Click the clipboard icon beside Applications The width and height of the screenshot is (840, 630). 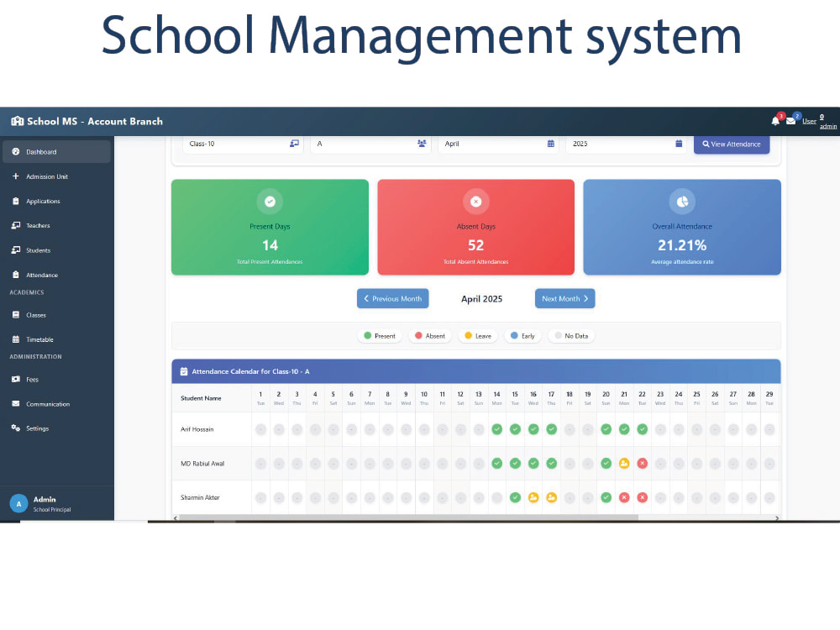point(15,201)
